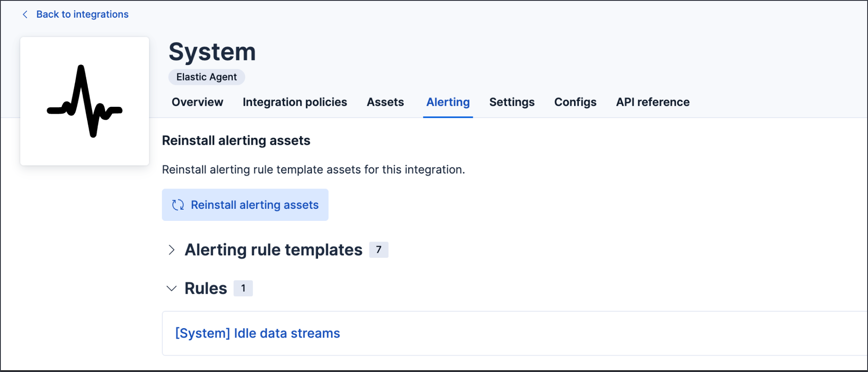
Task: Open the API reference tab
Action: (653, 102)
